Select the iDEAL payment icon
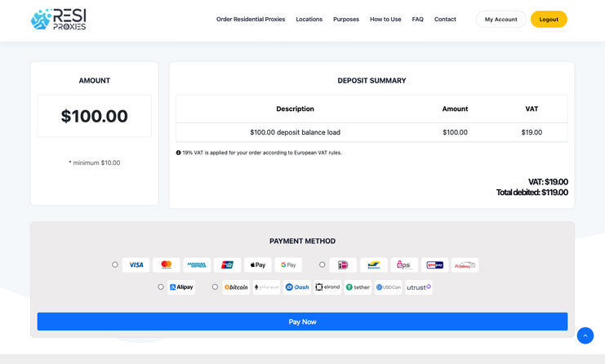 coord(343,265)
